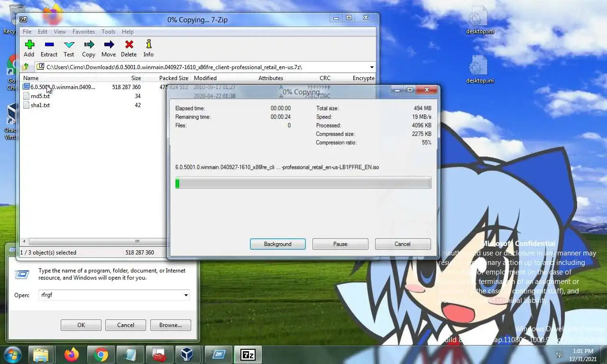This screenshot has height=364, width=607.
Task: Open the red toolbox taskbar icon
Action: pos(159,355)
